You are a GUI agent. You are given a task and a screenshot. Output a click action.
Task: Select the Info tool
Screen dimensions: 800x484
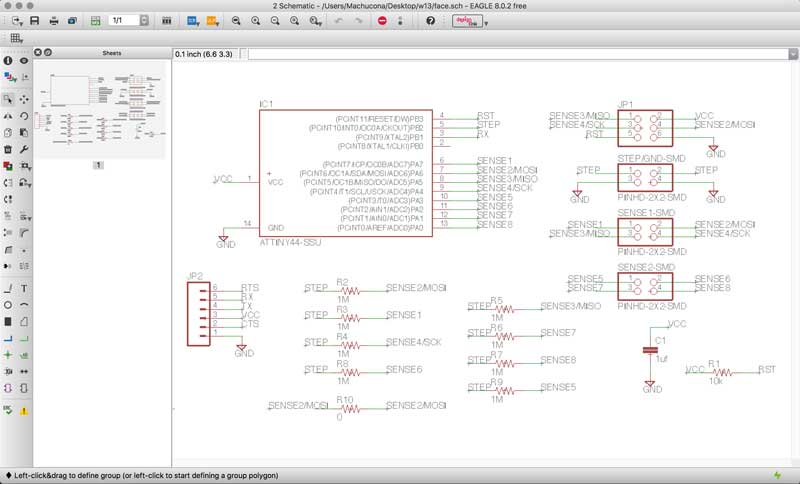8,61
